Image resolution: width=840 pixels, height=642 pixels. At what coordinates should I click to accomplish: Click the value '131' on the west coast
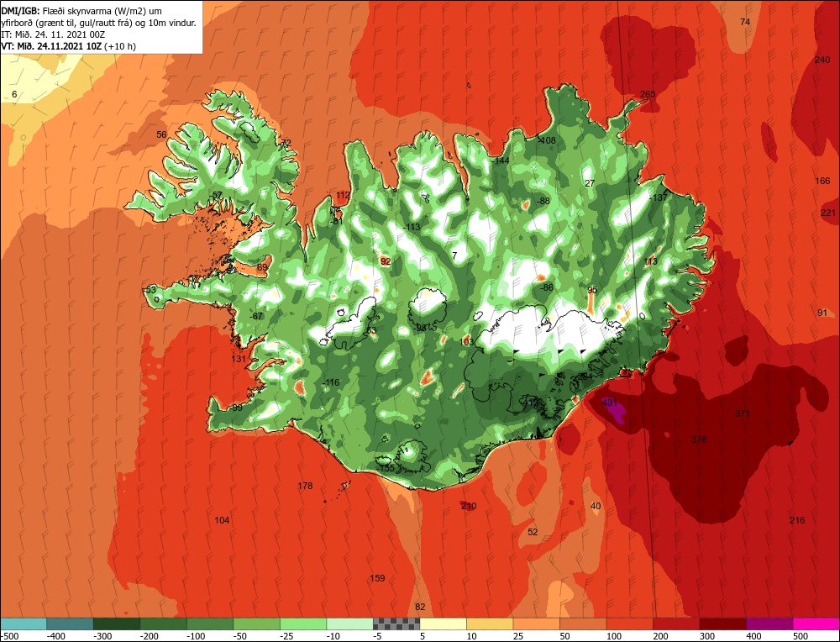coord(239,359)
